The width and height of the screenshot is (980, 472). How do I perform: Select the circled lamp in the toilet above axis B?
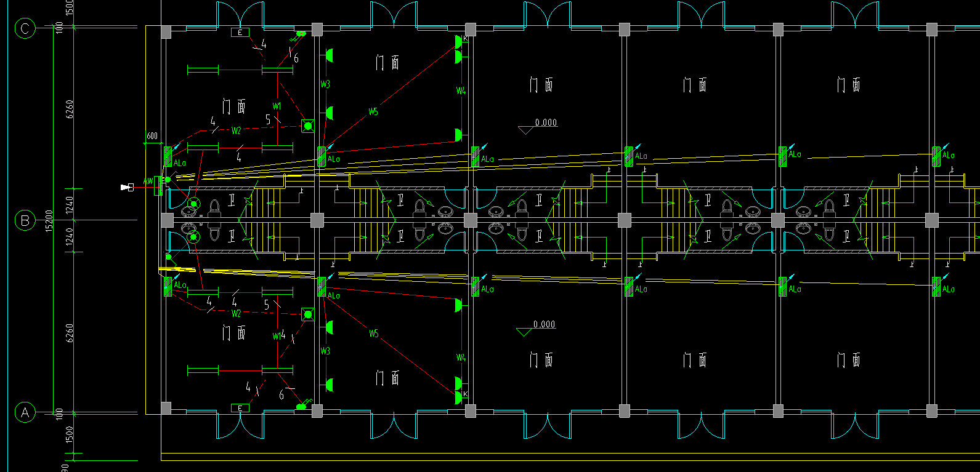(194, 204)
